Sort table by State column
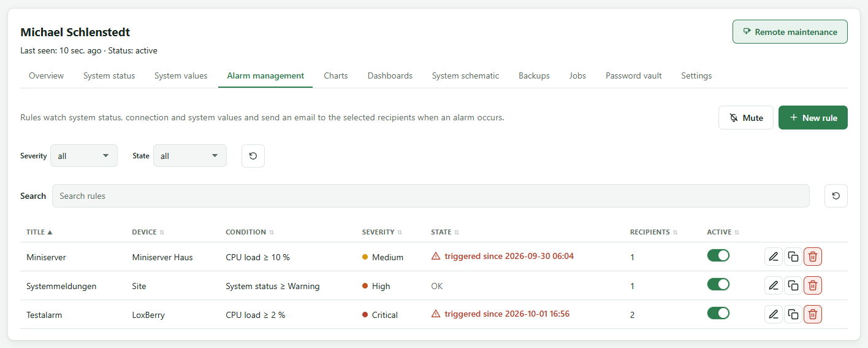Image resolution: width=868 pixels, height=348 pixels. tap(445, 233)
